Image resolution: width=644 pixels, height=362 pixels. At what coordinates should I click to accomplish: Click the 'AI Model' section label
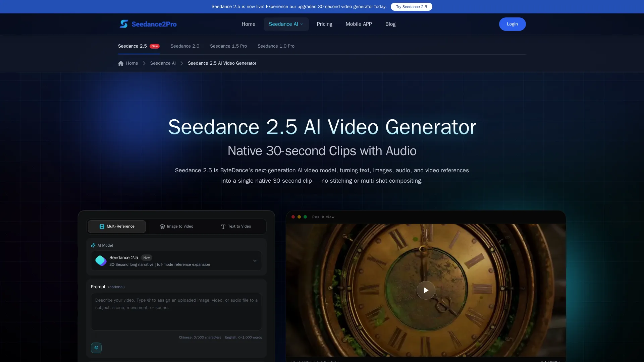click(x=105, y=245)
